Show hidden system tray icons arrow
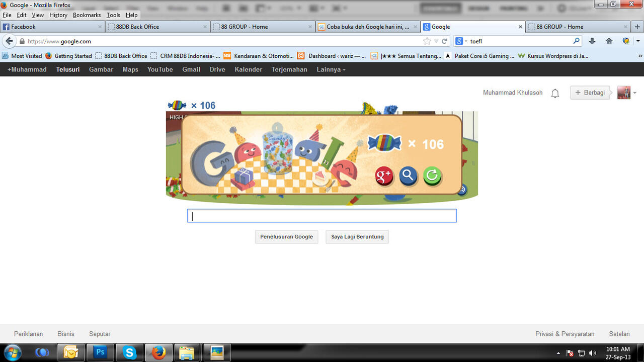Viewport: 644px width, 362px height. click(558, 353)
